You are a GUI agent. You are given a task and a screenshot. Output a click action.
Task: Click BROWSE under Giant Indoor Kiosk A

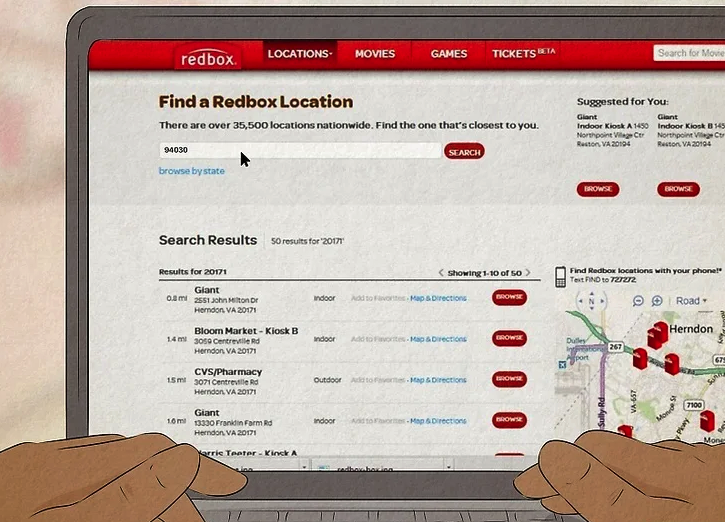click(598, 189)
